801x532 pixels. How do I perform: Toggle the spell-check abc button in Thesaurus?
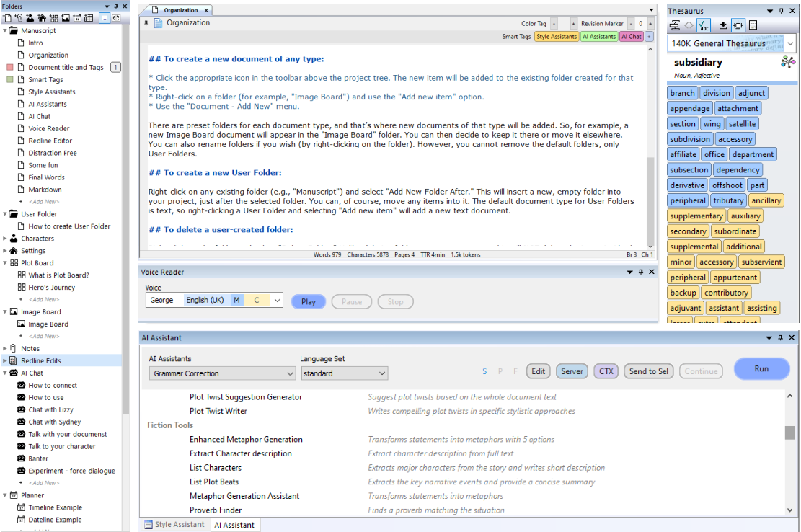[x=704, y=25]
